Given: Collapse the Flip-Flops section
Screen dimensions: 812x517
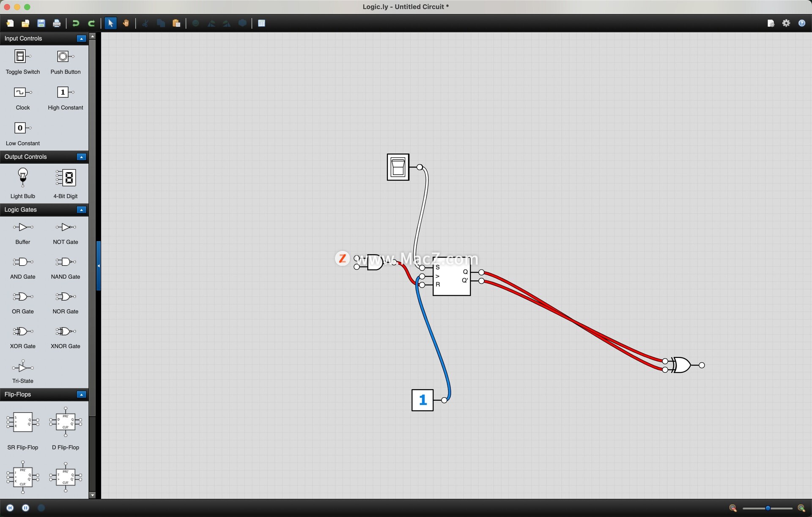Looking at the screenshot, I should coord(81,394).
